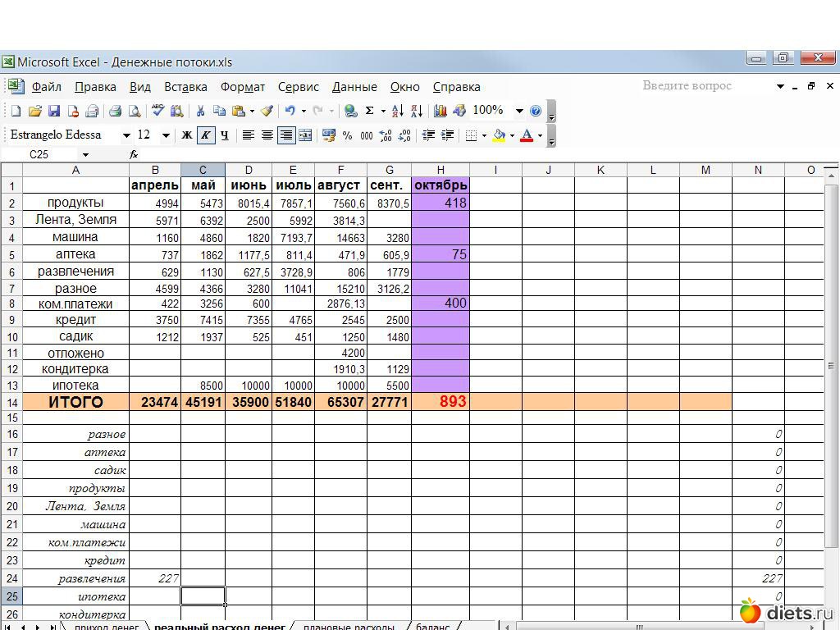Toggle italic formatting (К button)
The height and width of the screenshot is (630, 840).
205,135
